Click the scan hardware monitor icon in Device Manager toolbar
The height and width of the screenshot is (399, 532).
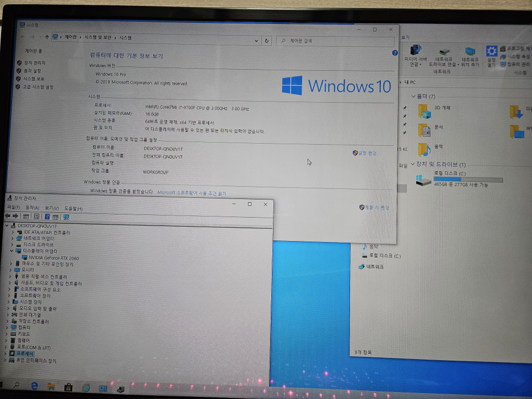click(x=66, y=217)
